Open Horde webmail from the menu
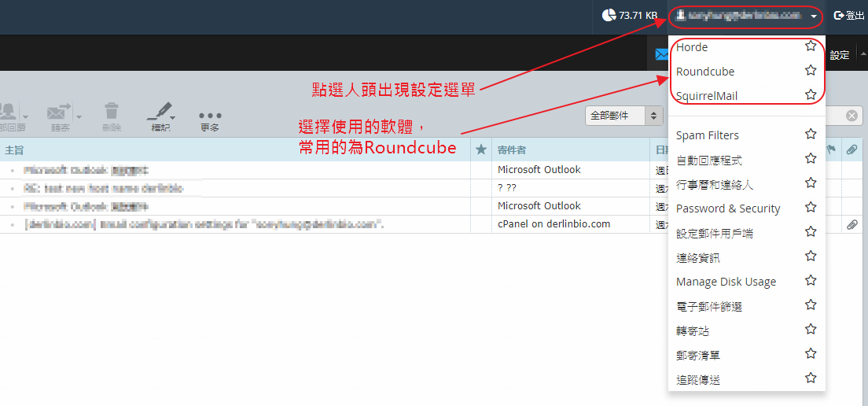This screenshot has width=868, height=406. [x=692, y=47]
